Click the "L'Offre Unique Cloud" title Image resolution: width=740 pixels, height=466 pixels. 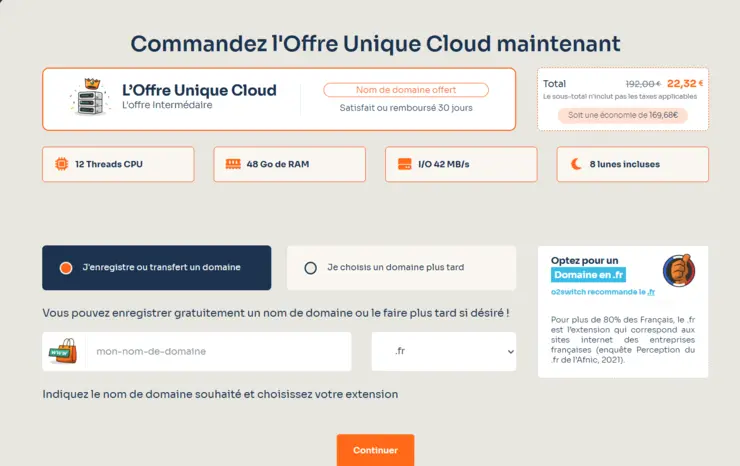199,90
